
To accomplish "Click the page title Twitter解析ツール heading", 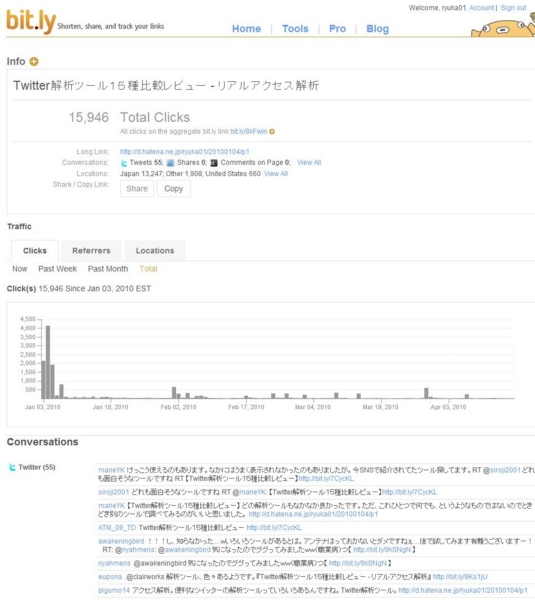I will pyautogui.click(x=166, y=85).
